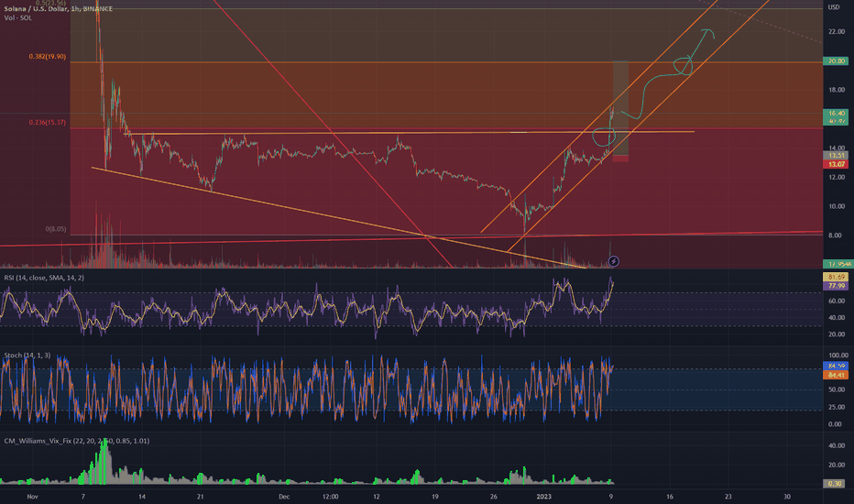854x504 pixels.
Task: Click the red 13.07 price tag
Action: pyautogui.click(x=836, y=164)
